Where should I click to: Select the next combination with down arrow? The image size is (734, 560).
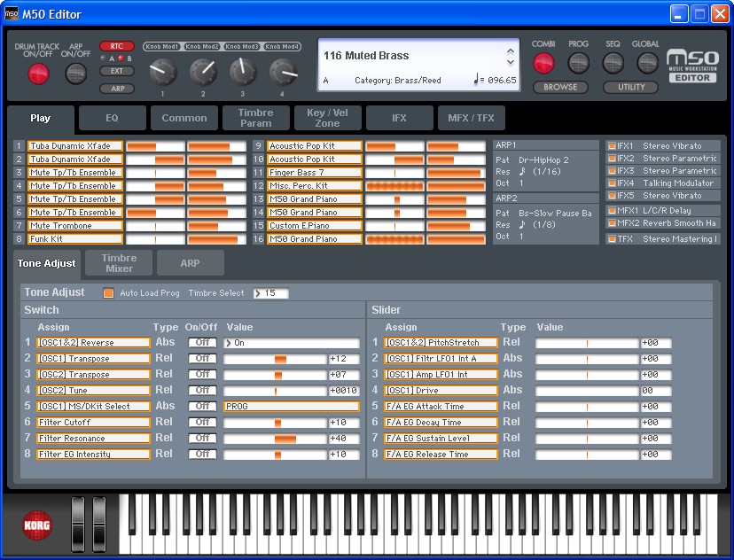tap(511, 62)
